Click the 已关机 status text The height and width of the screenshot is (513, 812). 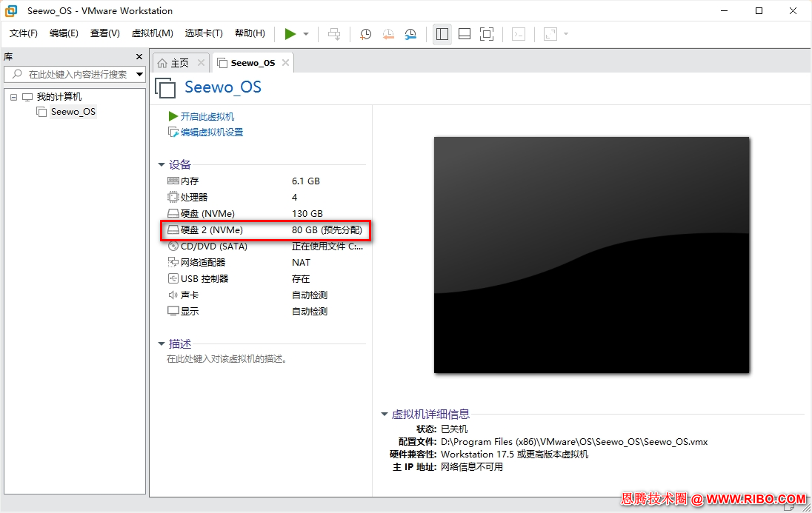[453, 429]
